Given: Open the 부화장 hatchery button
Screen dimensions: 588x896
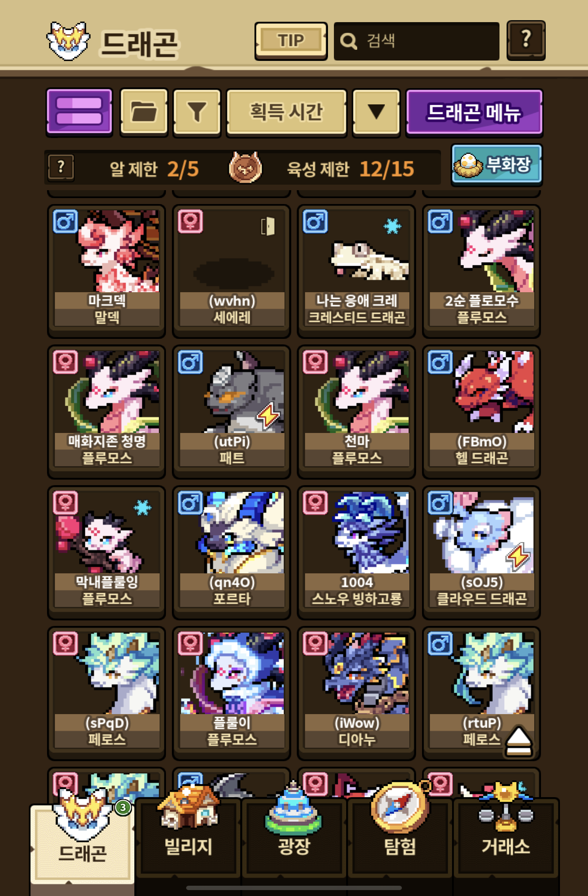Looking at the screenshot, I should [x=497, y=164].
